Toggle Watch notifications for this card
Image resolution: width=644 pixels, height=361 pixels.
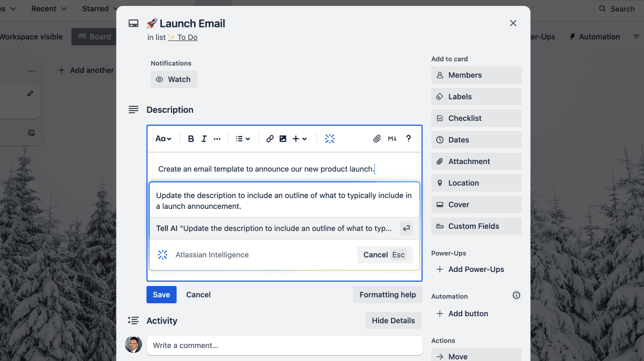[174, 79]
